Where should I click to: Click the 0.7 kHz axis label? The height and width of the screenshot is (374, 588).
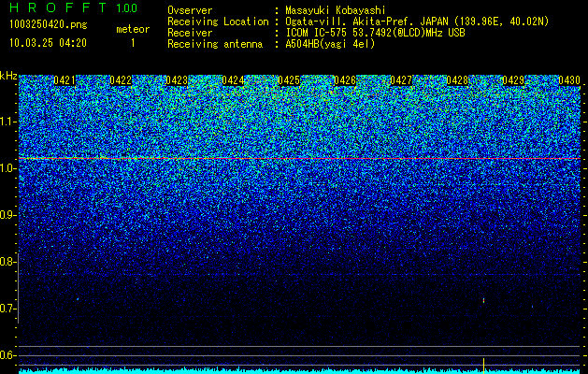pos(8,309)
